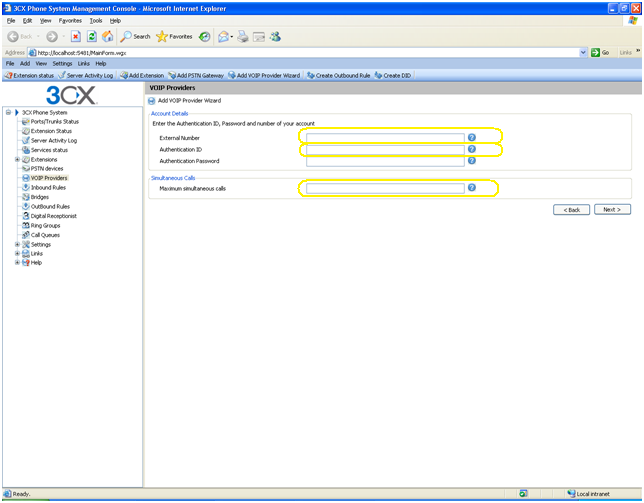Screen dimensions: 644x503
Task: Open the Favorites menu in Internet Explorer
Action: [70, 20]
